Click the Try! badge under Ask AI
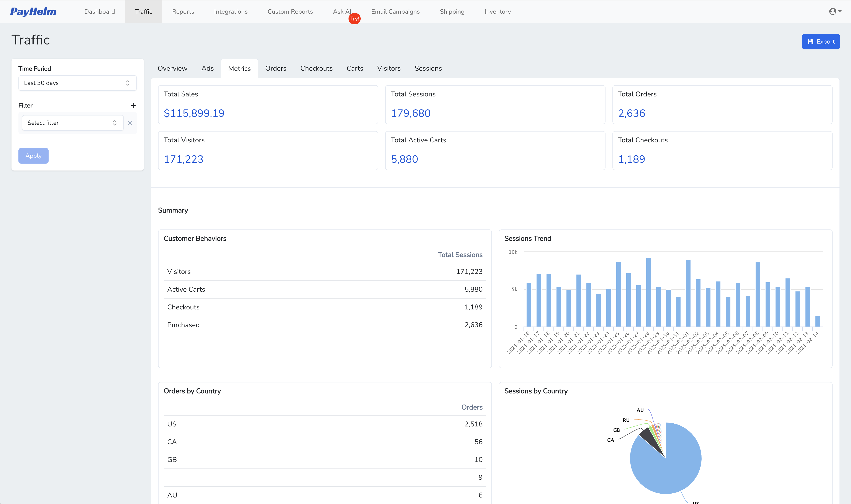 coord(354,19)
